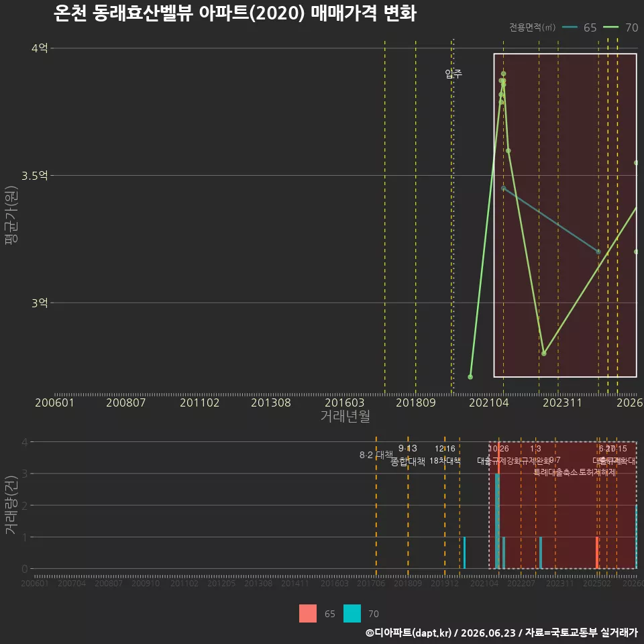This screenshot has width=644, height=644.
Task: Click the 10·26 policy date label
Action: pos(498,449)
